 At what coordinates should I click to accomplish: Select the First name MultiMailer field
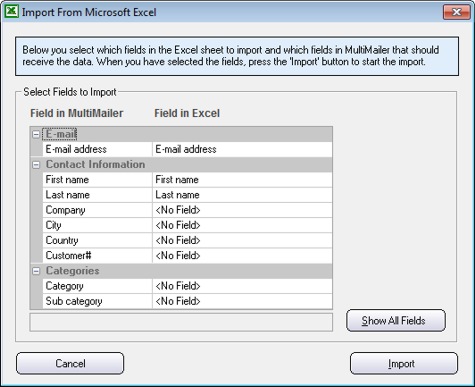coord(97,180)
